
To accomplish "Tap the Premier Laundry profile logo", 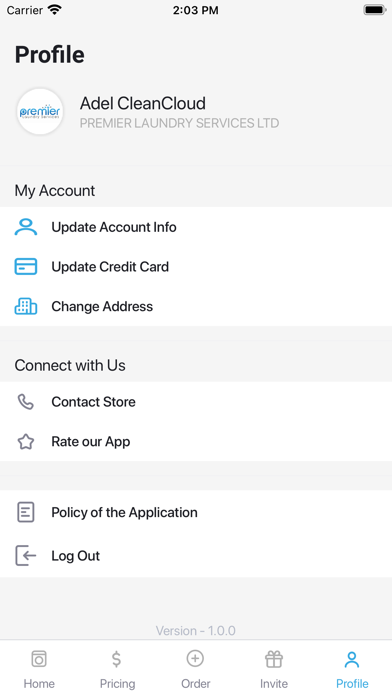I will tap(40, 111).
